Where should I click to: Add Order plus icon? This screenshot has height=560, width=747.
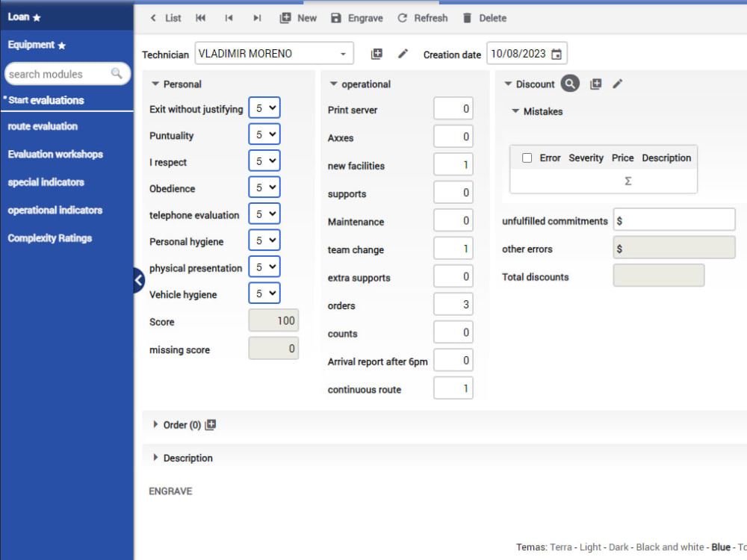pos(211,425)
